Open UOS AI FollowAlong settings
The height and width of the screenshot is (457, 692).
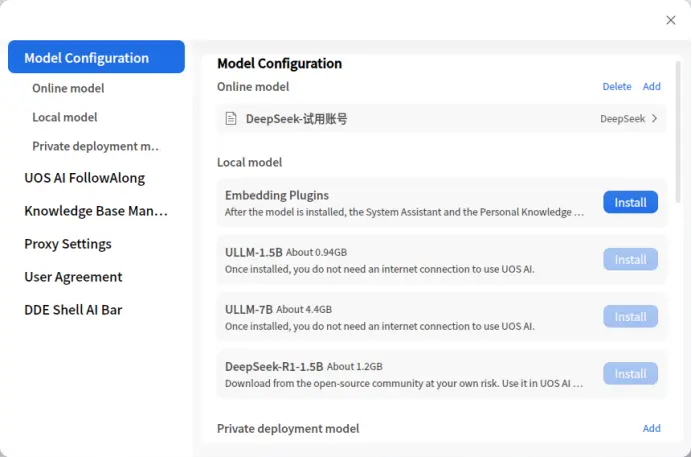coord(84,178)
